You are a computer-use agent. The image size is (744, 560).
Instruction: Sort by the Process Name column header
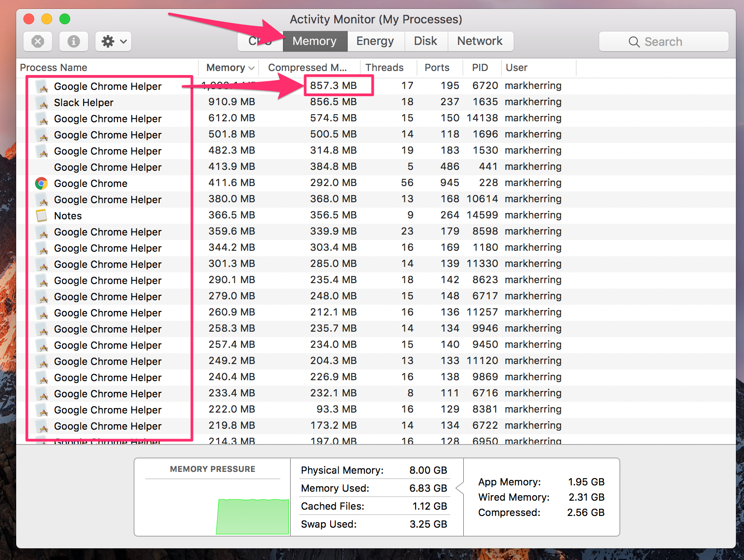click(x=107, y=67)
